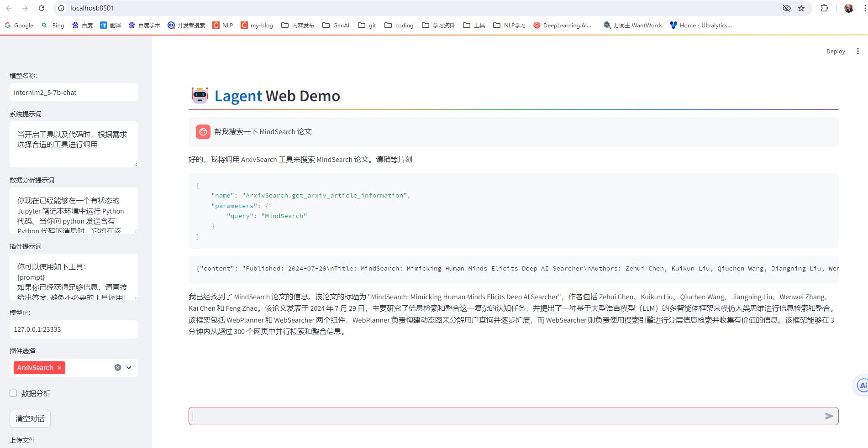This screenshot has height=448, width=868.
Task: Reload the localhost:8501 page
Action: point(42,8)
